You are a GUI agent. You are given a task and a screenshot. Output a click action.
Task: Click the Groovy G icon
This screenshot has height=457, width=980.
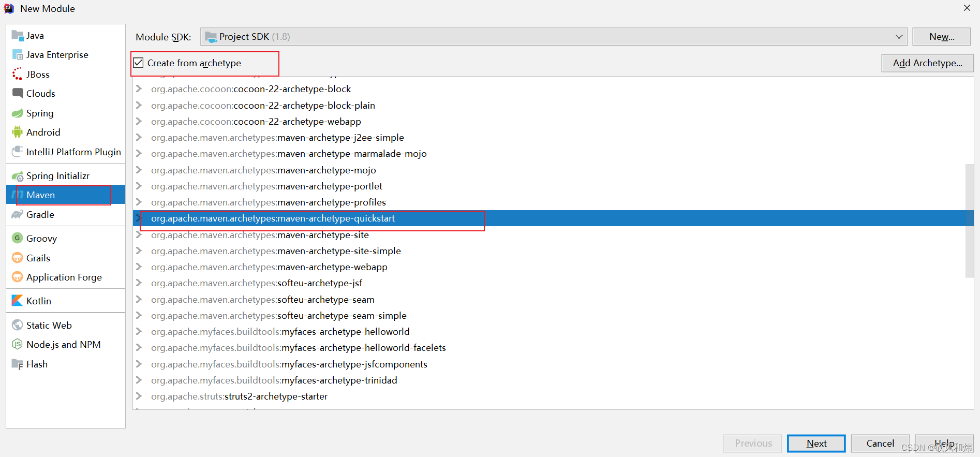pos(18,238)
